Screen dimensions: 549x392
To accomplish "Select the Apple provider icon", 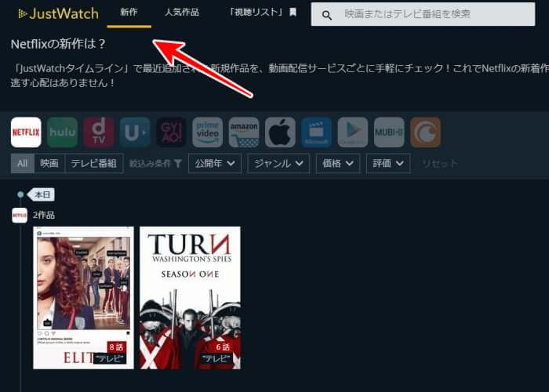I will pos(280,132).
